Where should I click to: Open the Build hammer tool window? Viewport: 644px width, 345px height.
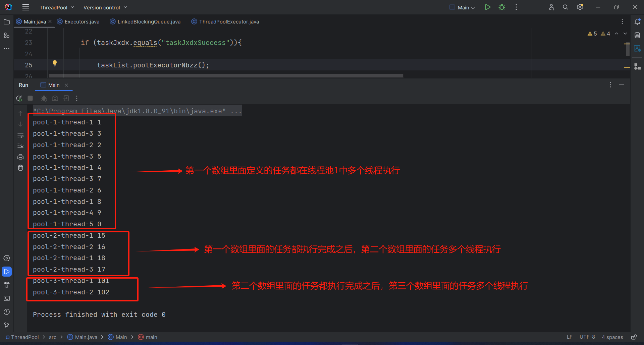(7, 285)
